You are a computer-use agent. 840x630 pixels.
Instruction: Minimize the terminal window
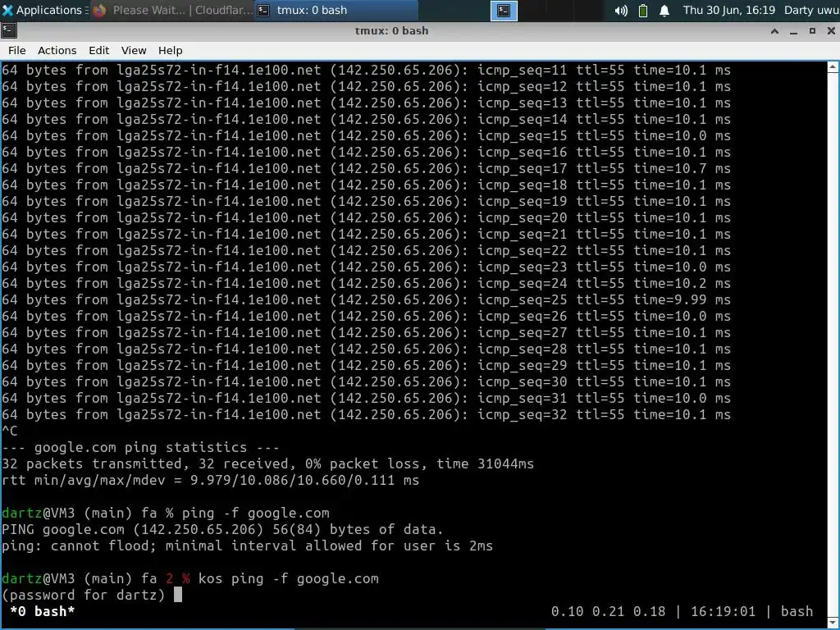click(x=793, y=31)
